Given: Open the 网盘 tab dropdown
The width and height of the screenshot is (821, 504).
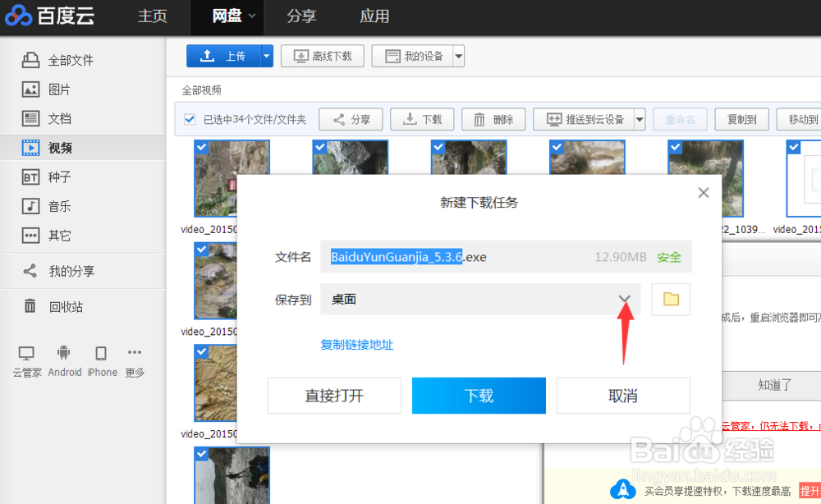Looking at the screenshot, I should pos(252,16).
